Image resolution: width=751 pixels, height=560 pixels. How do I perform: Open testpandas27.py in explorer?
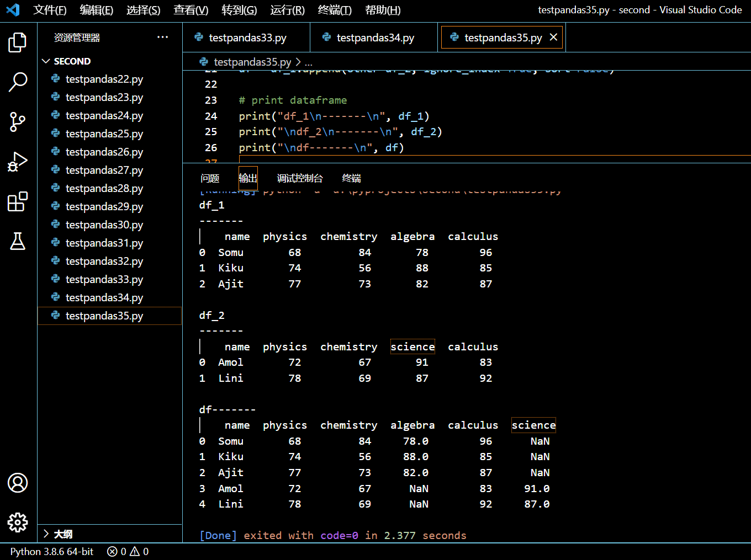coord(110,170)
